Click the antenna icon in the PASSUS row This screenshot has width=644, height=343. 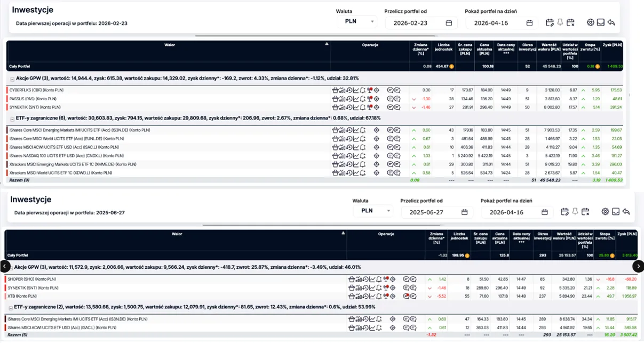(370, 99)
